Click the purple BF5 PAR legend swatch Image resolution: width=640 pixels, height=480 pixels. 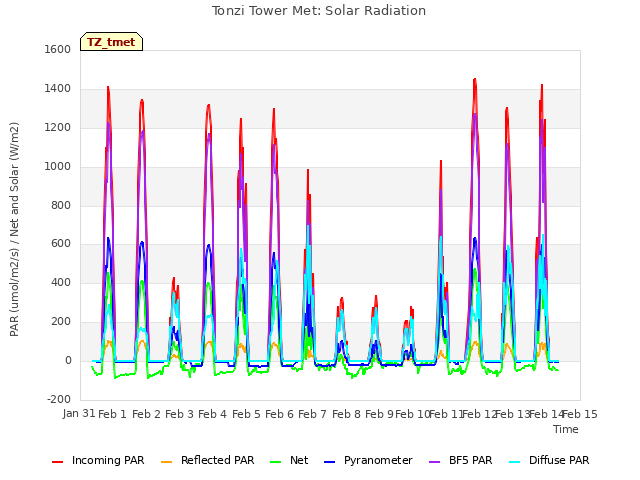point(435,462)
